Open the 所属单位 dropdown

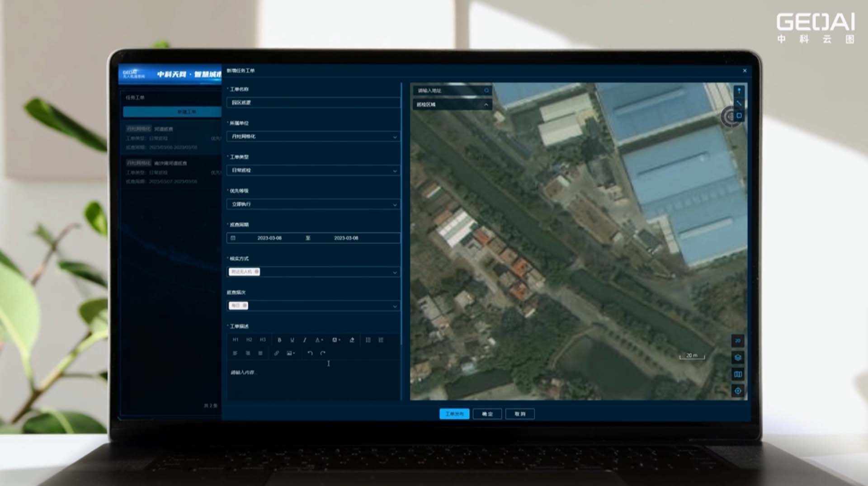point(313,137)
